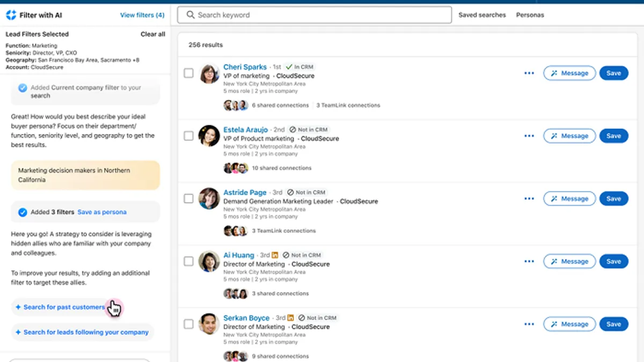Click the Message button for Ai Huang
The image size is (644, 362).
569,262
